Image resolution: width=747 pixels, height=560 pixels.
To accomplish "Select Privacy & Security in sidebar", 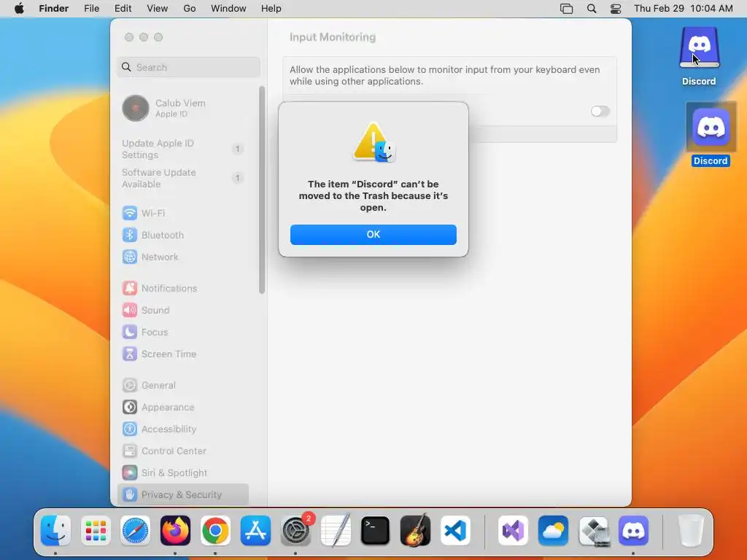I will (x=183, y=495).
